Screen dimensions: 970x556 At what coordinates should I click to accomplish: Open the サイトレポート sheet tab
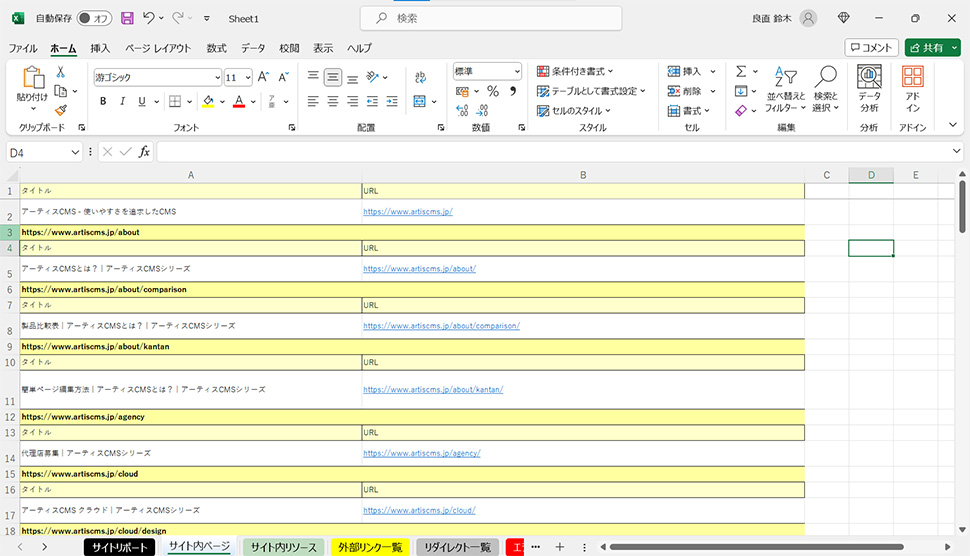click(x=119, y=547)
